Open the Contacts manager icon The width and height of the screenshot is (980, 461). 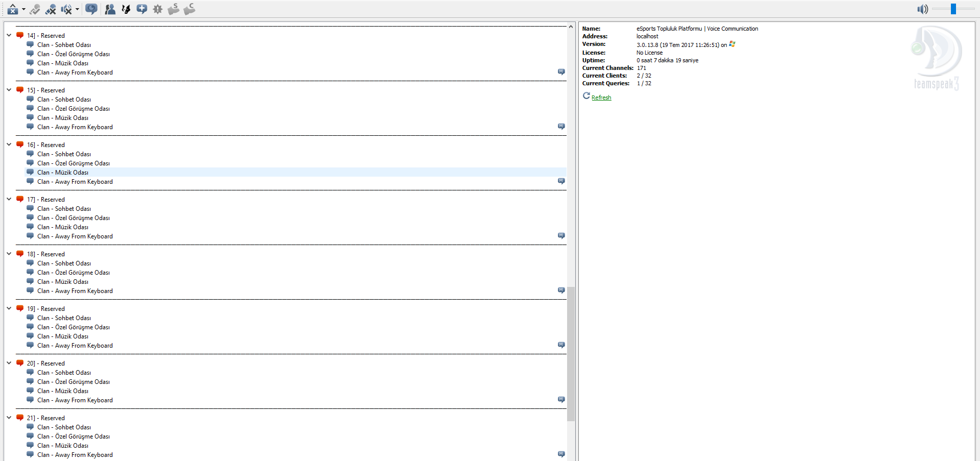tap(110, 9)
